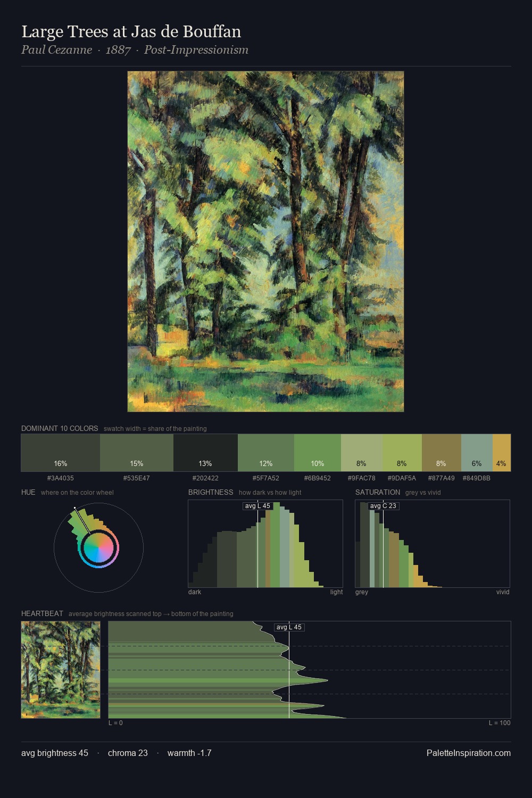Click the 'vivid' axis label
532x798 pixels.
503,592
